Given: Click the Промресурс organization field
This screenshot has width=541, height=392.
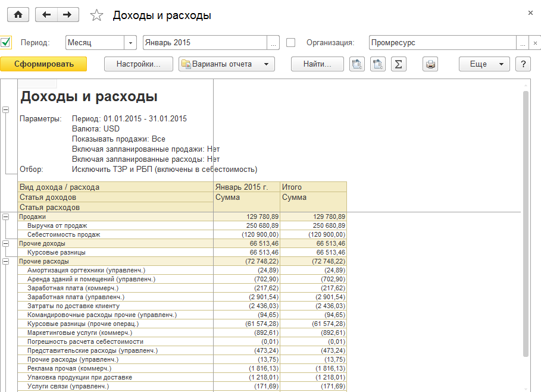Looking at the screenshot, I should (x=440, y=43).
